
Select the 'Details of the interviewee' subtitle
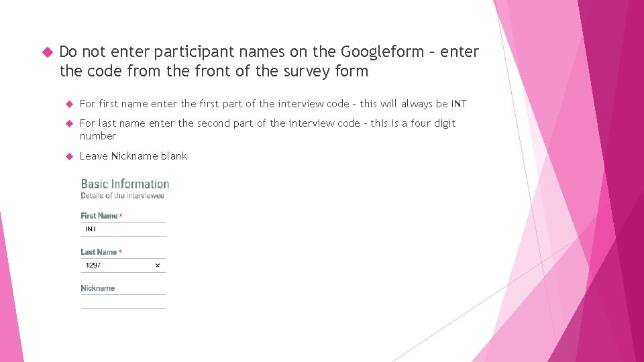pos(122,196)
